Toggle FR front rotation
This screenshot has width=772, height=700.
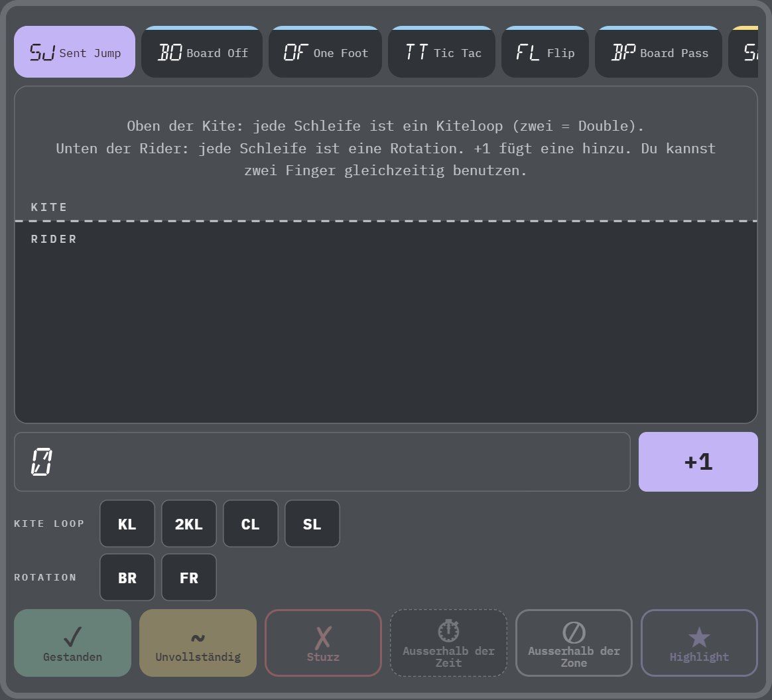(189, 577)
